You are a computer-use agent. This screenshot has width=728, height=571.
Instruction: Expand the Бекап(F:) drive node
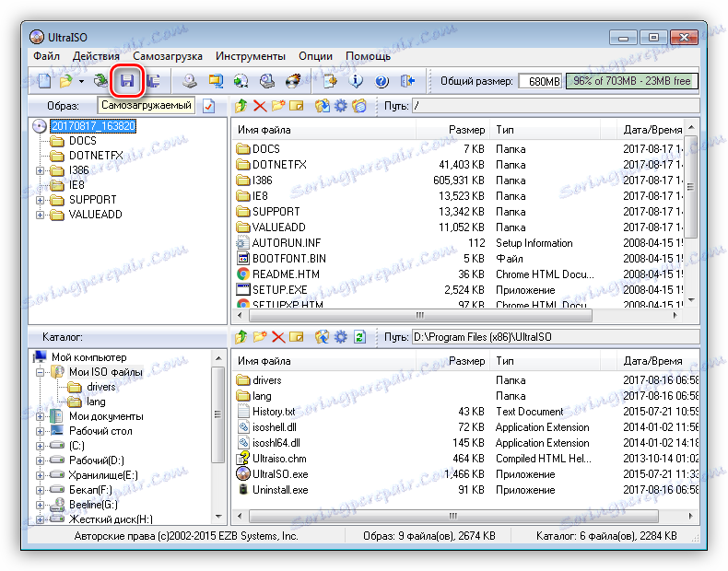(x=41, y=490)
